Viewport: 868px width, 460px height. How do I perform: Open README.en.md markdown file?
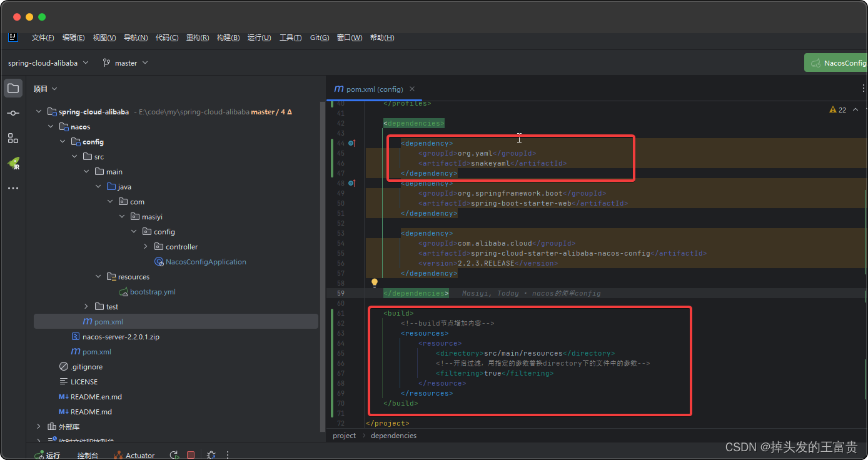click(x=90, y=397)
